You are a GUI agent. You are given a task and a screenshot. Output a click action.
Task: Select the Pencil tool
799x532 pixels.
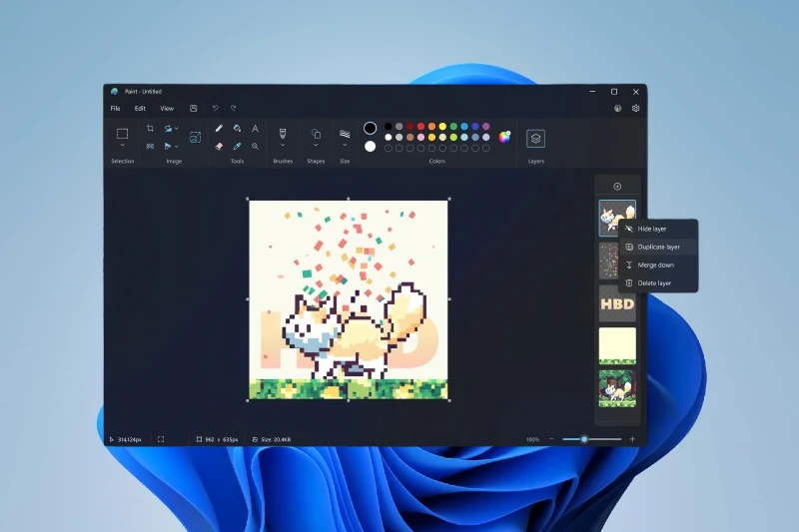(219, 129)
